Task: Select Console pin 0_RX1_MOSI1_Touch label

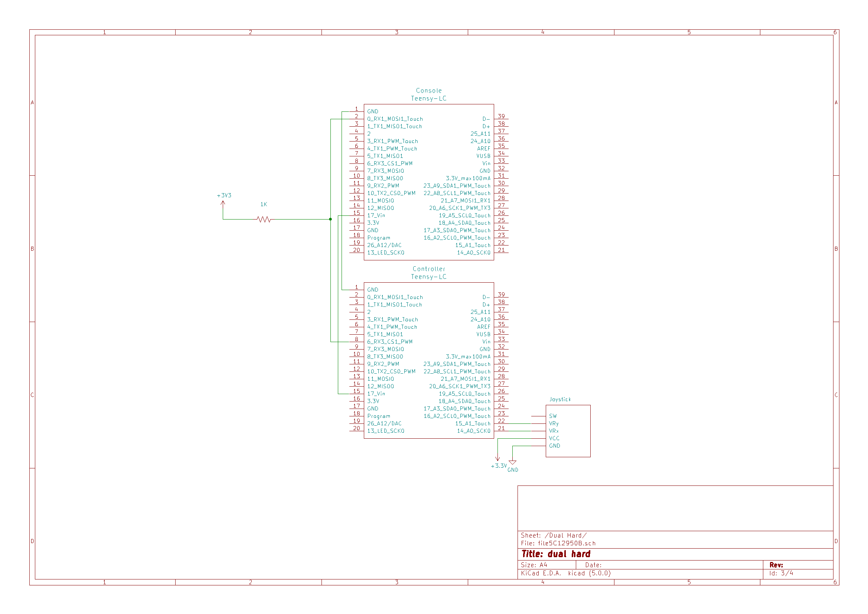Action: click(395, 119)
